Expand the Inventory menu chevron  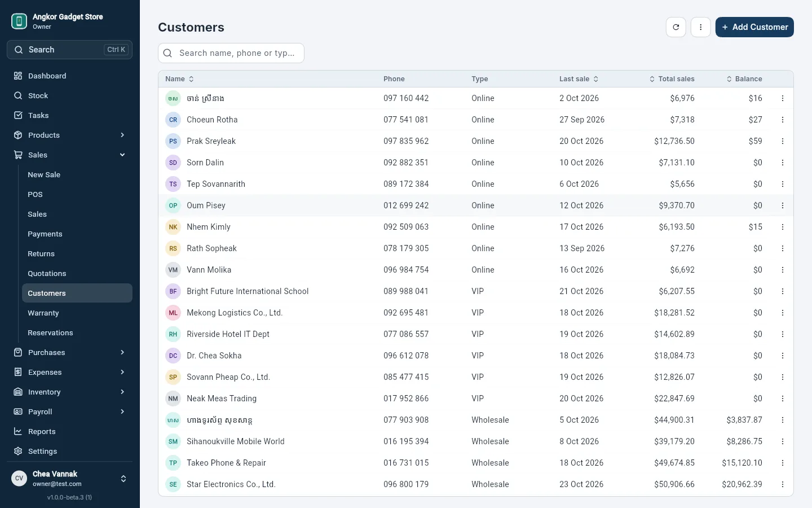[122, 392]
